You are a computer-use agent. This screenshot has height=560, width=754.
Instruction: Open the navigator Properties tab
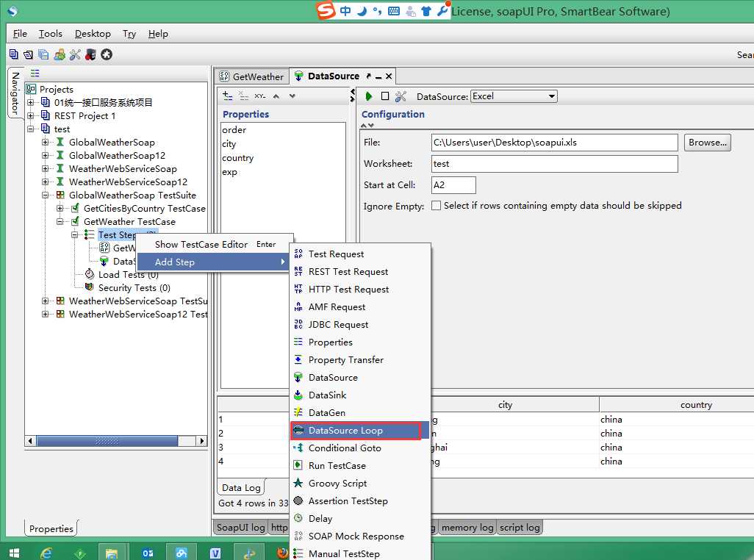click(x=51, y=528)
